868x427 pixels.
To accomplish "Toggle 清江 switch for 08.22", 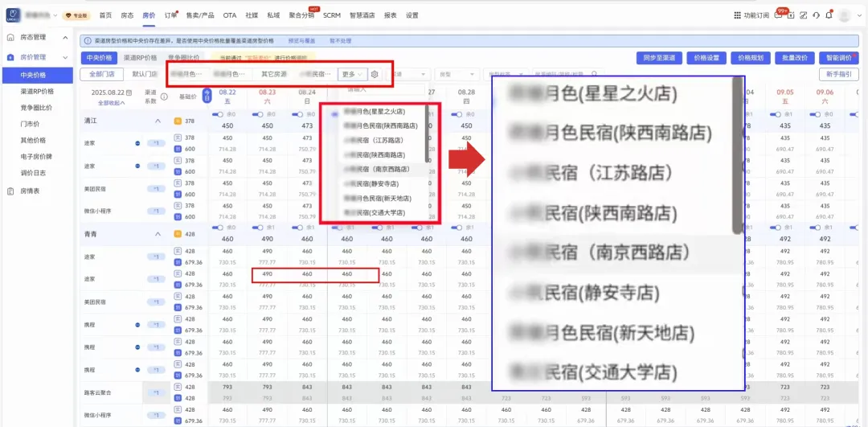I will click(218, 114).
